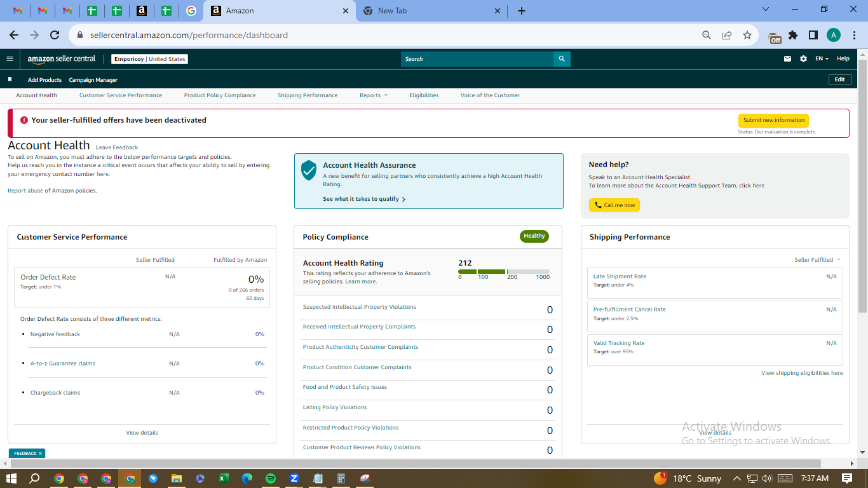Image resolution: width=868 pixels, height=488 pixels.
Task: Open the Seller Central mail messages icon
Action: (787, 59)
